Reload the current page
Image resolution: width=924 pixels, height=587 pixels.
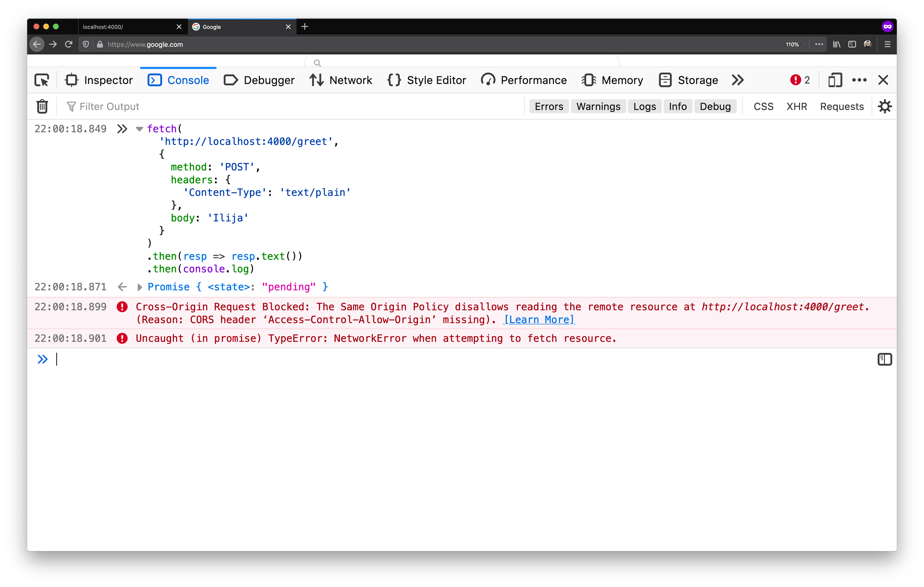click(69, 44)
